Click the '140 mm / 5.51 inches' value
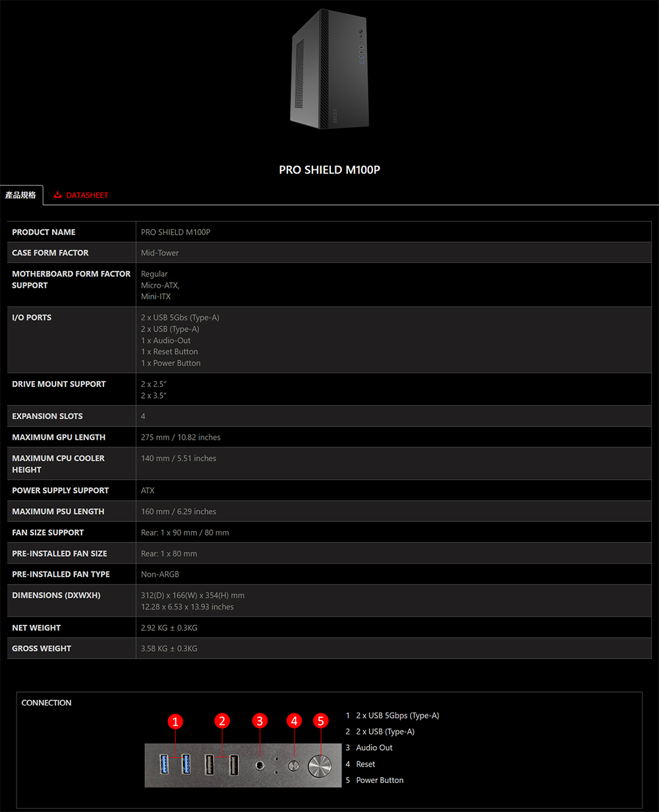Screen dimensions: 659x812 tap(179, 459)
